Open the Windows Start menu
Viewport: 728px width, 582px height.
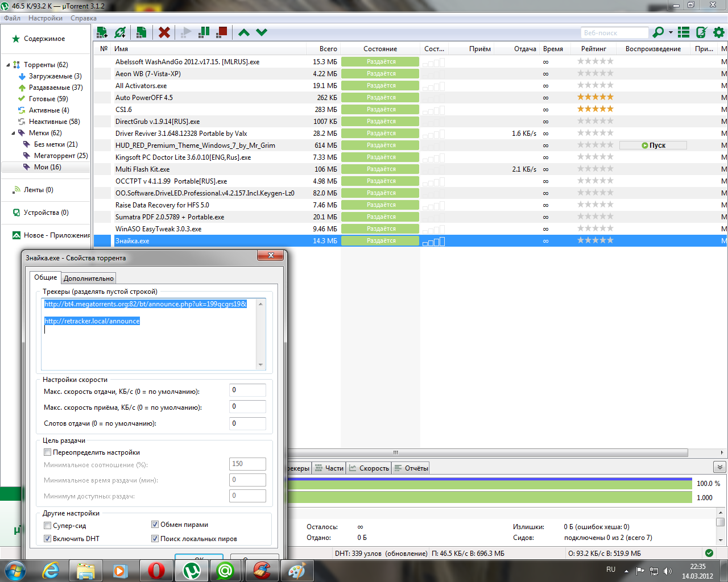point(15,570)
